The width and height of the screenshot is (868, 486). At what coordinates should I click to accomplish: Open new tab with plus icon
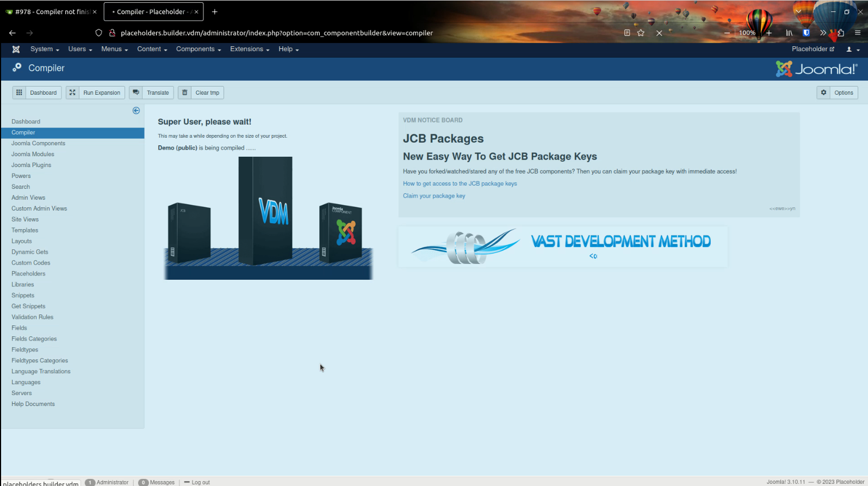coord(215,11)
